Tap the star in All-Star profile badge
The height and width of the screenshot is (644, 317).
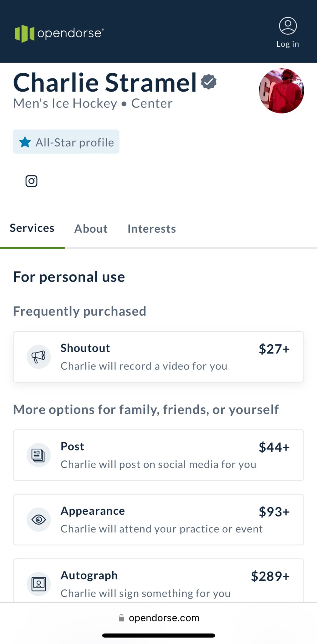(x=25, y=142)
